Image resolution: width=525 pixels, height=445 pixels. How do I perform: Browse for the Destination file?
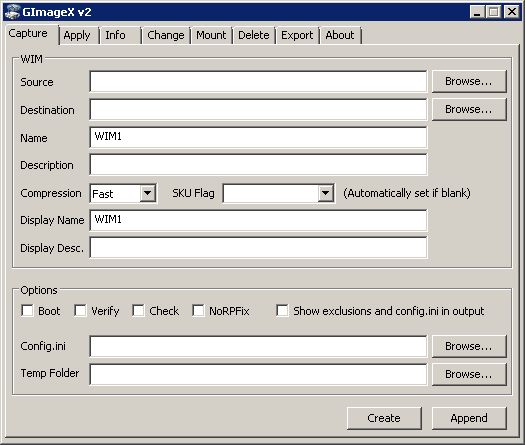[x=469, y=109]
